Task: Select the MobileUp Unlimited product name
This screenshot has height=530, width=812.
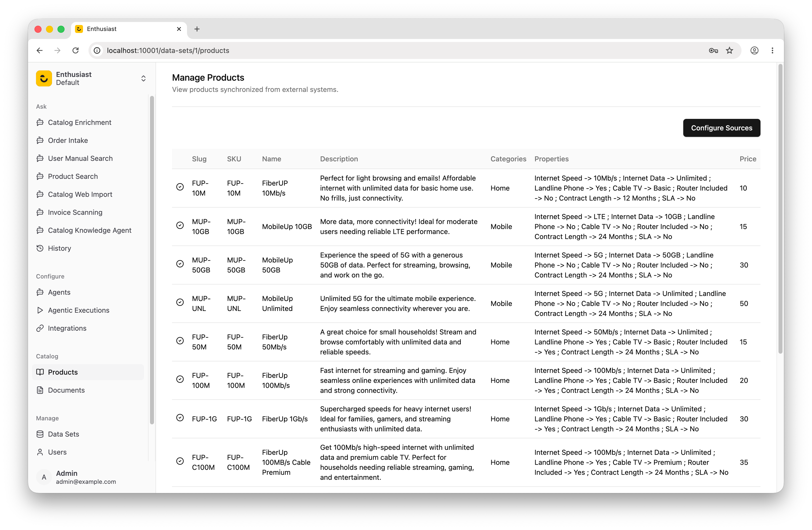Action: click(x=277, y=303)
